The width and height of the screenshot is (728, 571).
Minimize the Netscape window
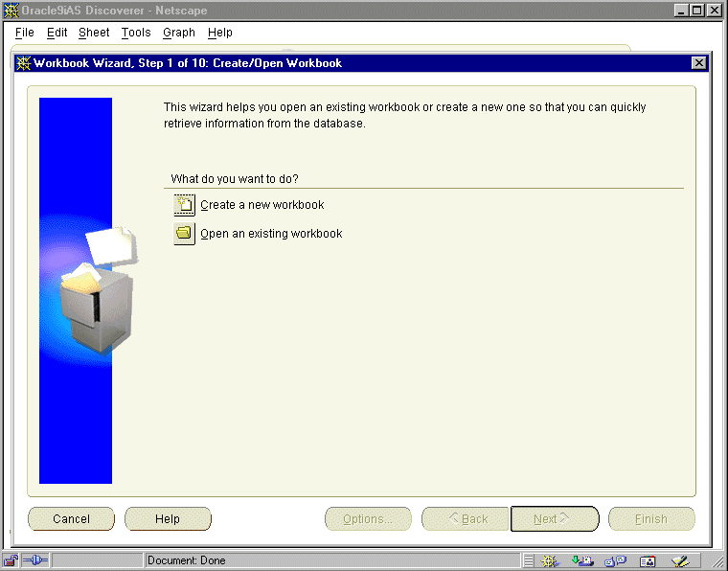(681, 11)
